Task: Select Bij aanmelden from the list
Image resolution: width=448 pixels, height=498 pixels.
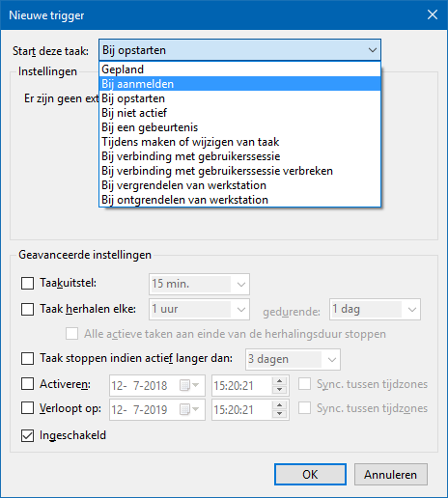Action: coord(240,84)
